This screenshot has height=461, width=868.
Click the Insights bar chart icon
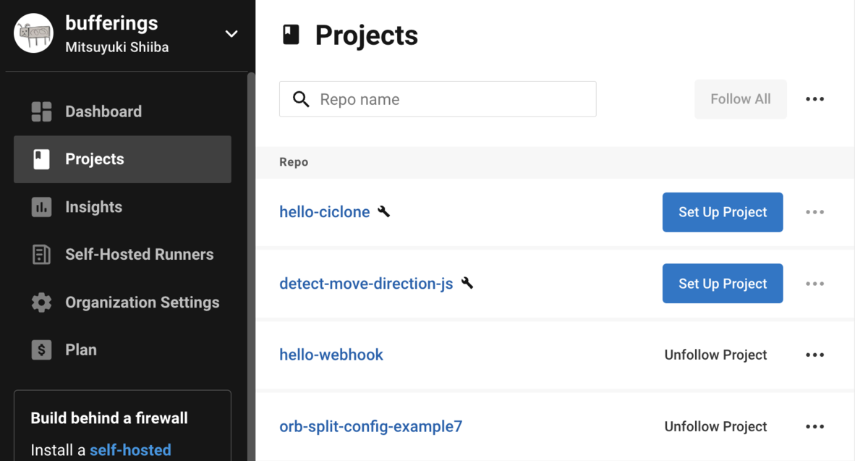pyautogui.click(x=41, y=207)
